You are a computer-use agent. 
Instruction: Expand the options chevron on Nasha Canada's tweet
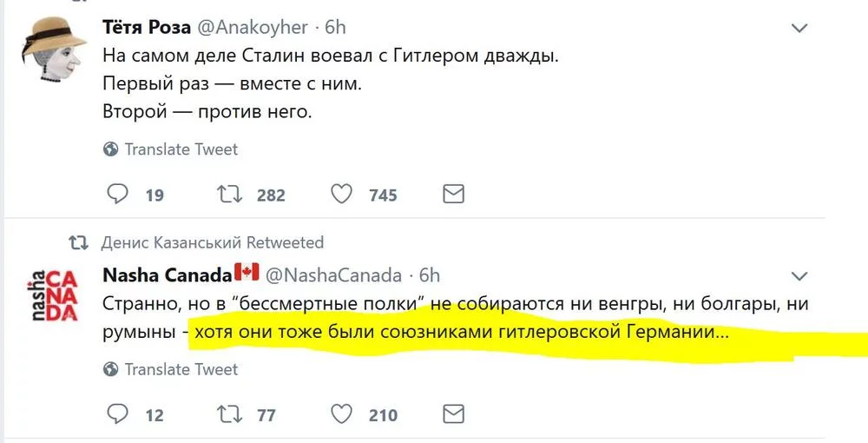point(800,276)
